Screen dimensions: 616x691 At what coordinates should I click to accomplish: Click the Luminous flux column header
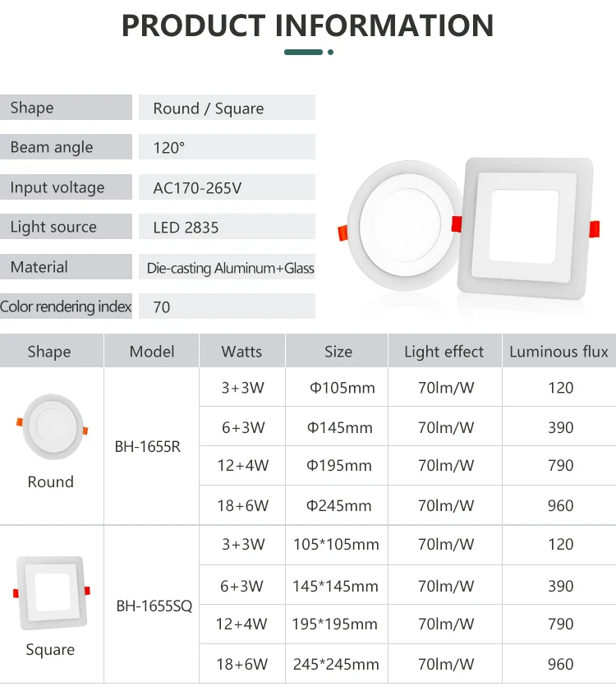(559, 352)
